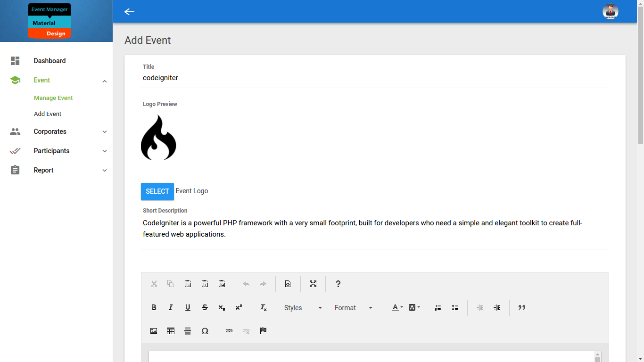Screen dimensions: 644x362
Task: Insert an image into the editor
Action: (154, 331)
